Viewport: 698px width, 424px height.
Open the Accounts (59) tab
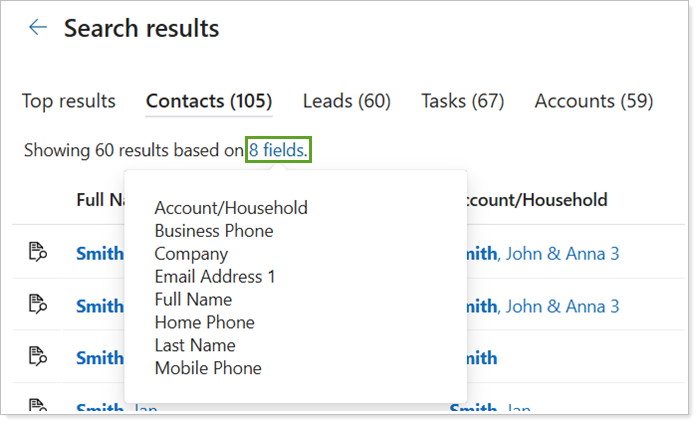pos(594,101)
